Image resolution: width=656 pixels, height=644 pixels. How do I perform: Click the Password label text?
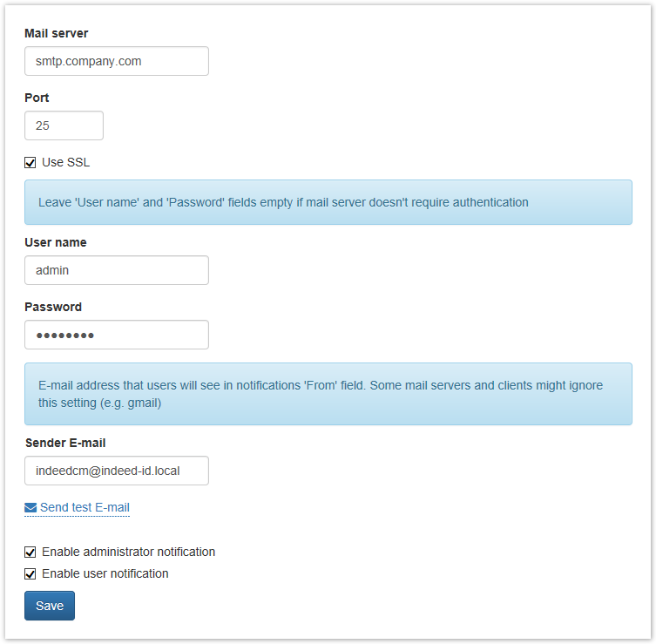click(53, 308)
